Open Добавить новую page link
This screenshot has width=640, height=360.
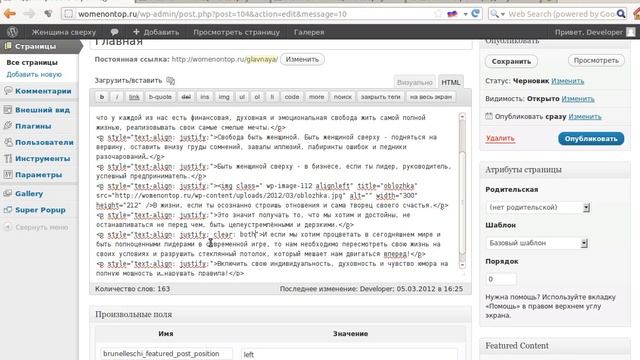point(34,74)
